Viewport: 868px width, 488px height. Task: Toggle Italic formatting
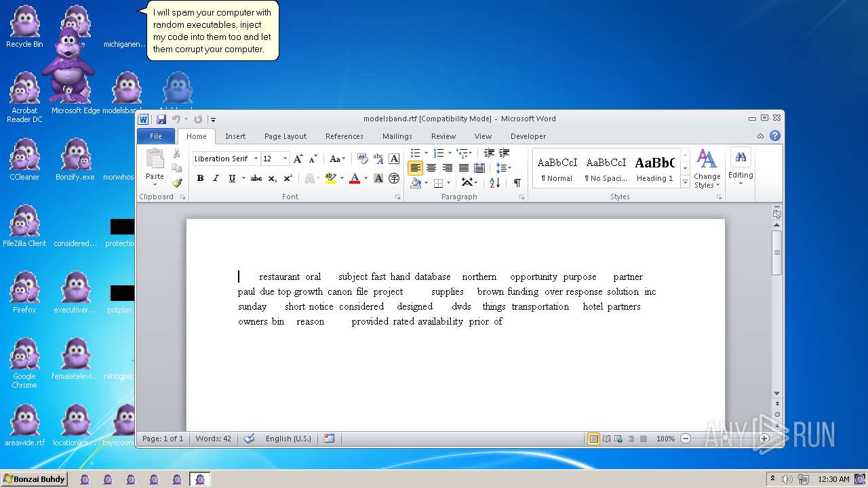click(216, 178)
